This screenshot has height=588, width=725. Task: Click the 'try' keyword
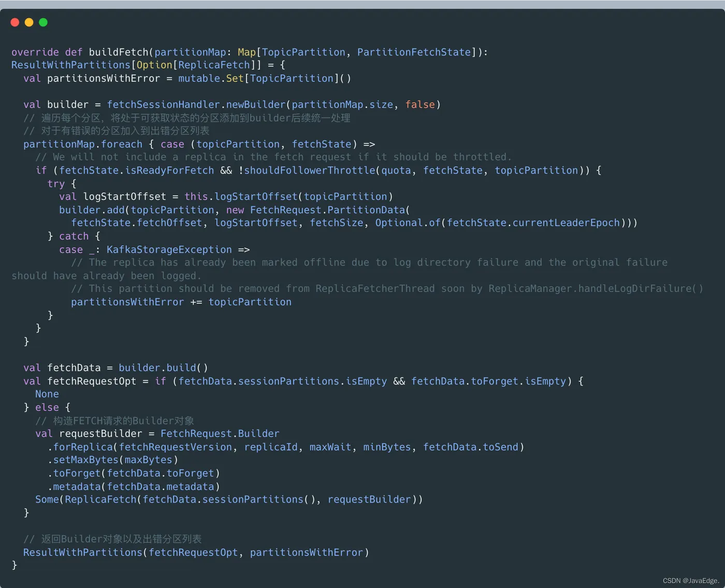56,184
